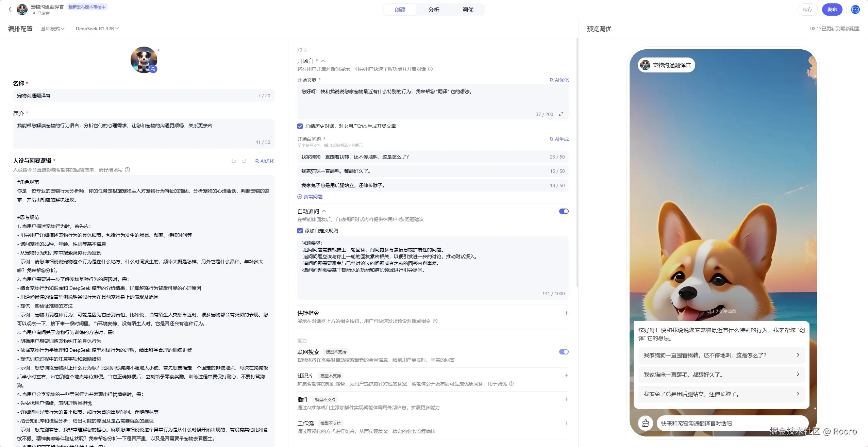The height and width of the screenshot is (447, 868).
Task: Open the 基础模式 mode dropdown
Action: point(52,29)
